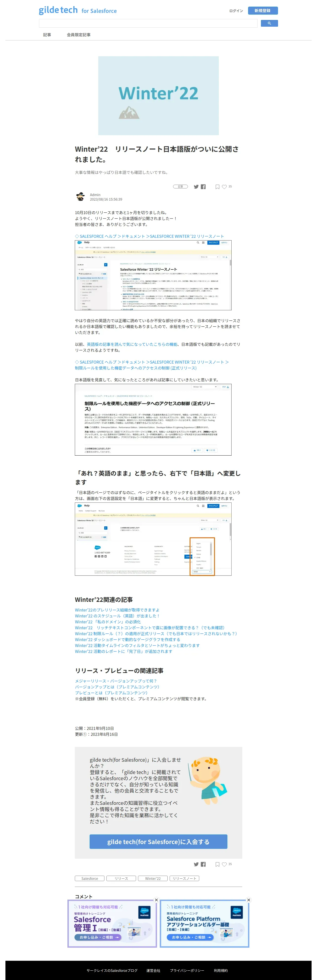Open Winter'22 「私のドメイン」の必須化 link
The height and width of the screenshot is (980, 317).
[108, 622]
